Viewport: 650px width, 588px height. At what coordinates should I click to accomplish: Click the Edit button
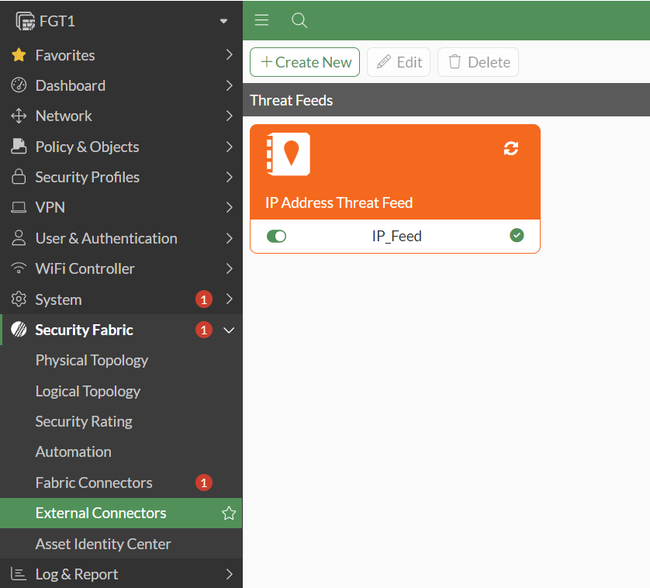pos(399,62)
